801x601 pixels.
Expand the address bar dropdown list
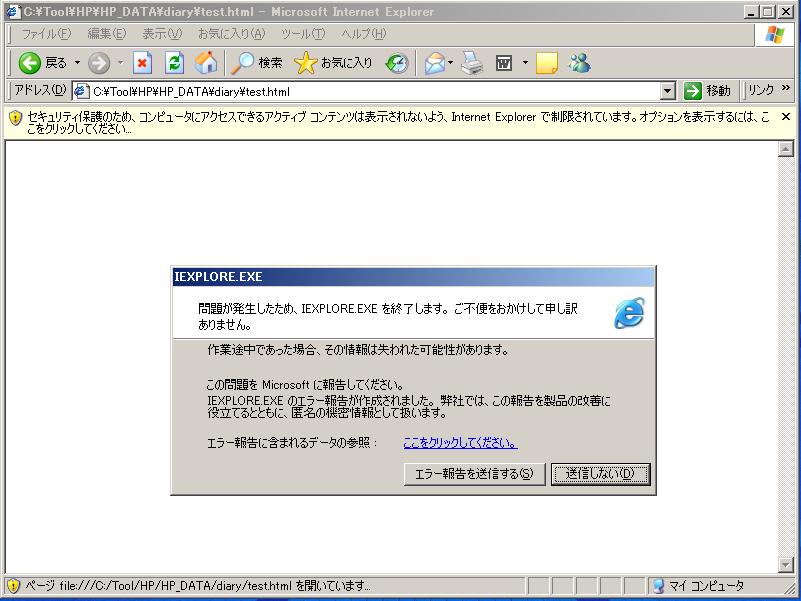pos(667,91)
